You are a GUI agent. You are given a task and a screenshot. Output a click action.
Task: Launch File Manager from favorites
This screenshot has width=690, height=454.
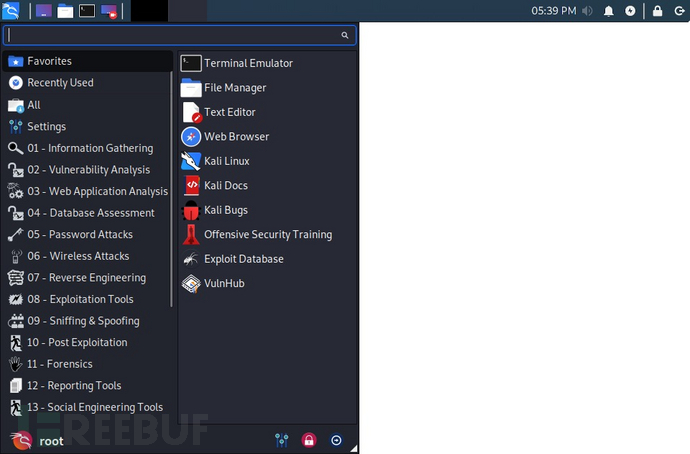pyautogui.click(x=267, y=88)
